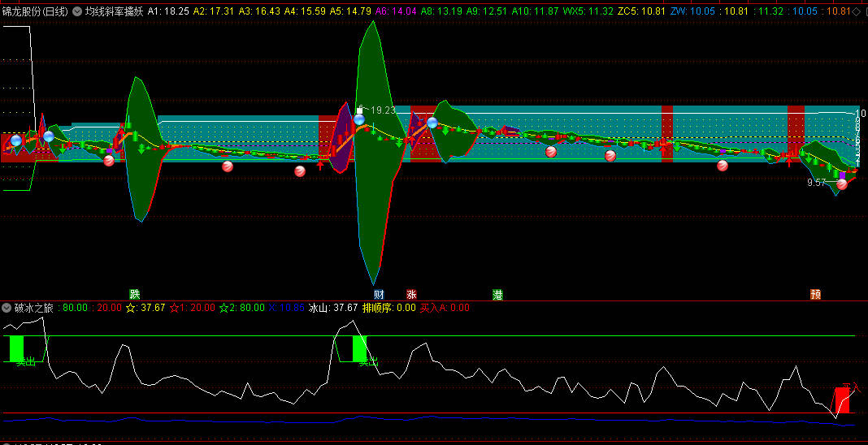868x445 pixels.
Task: Expand the 破冰之旅 indicator dropdown arrow
Action: 7,308
